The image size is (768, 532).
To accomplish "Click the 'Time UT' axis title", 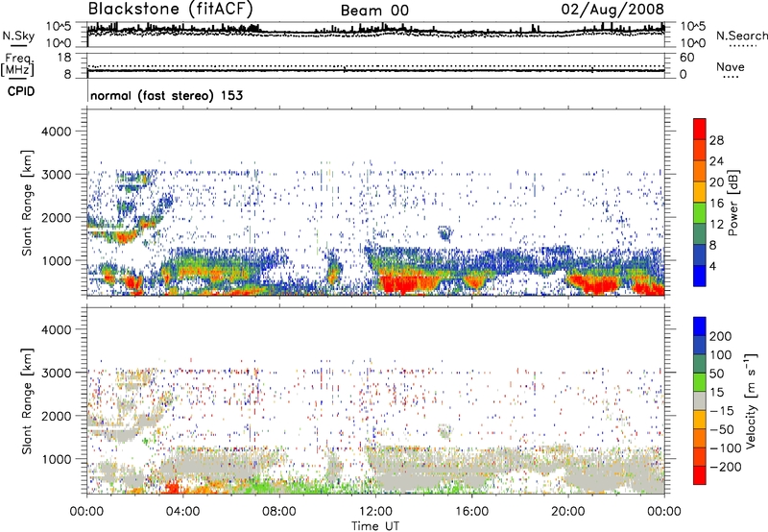I will coord(375,525).
